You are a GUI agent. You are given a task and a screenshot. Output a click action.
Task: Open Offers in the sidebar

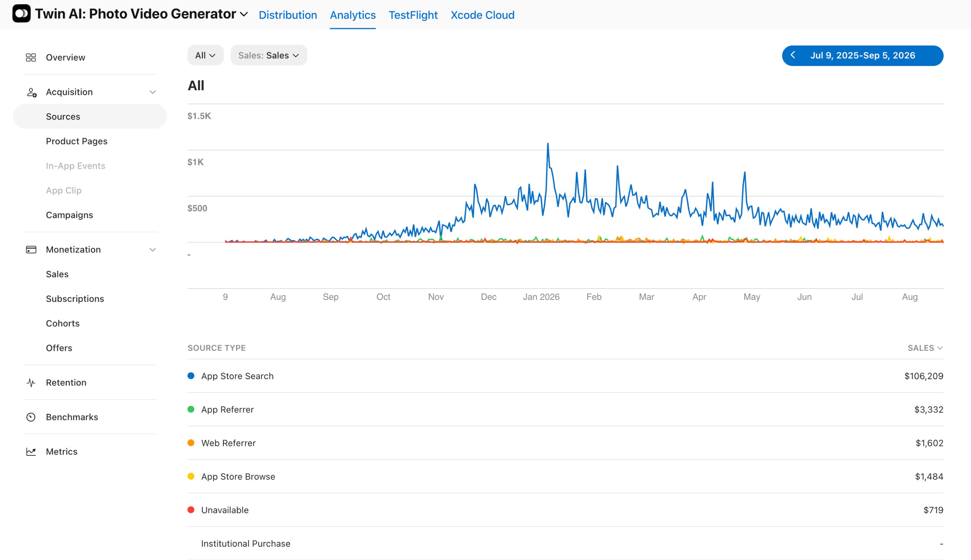tap(59, 348)
